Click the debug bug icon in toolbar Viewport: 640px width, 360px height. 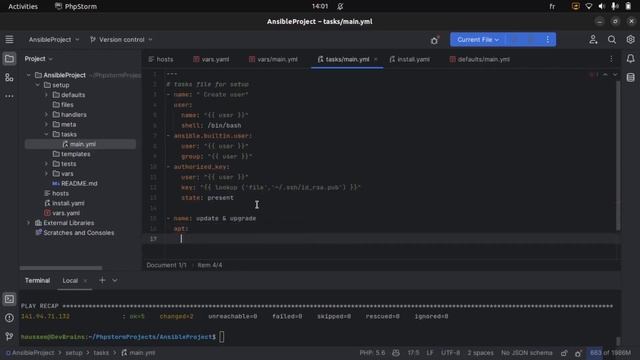(x=434, y=40)
